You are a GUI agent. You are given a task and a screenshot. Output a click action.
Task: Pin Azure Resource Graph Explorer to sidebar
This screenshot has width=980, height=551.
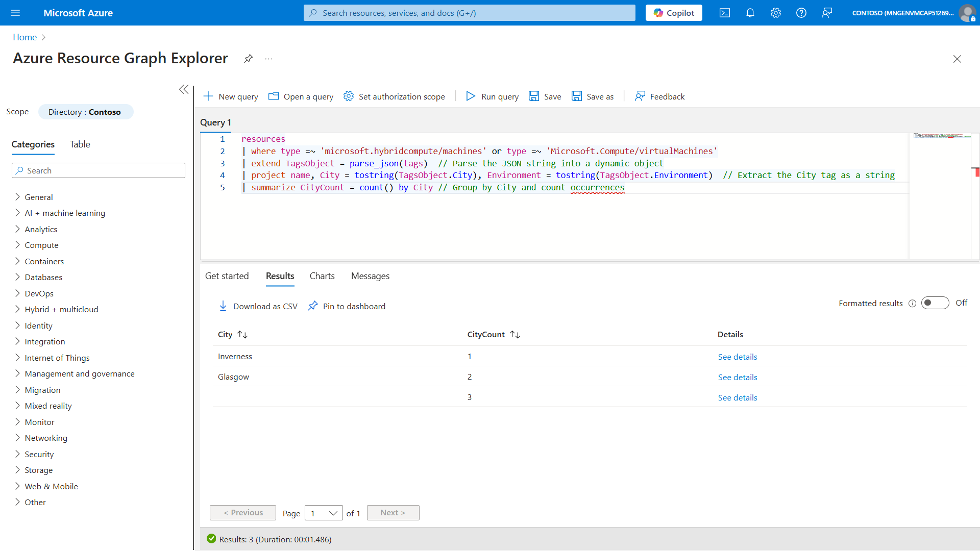[x=249, y=59]
